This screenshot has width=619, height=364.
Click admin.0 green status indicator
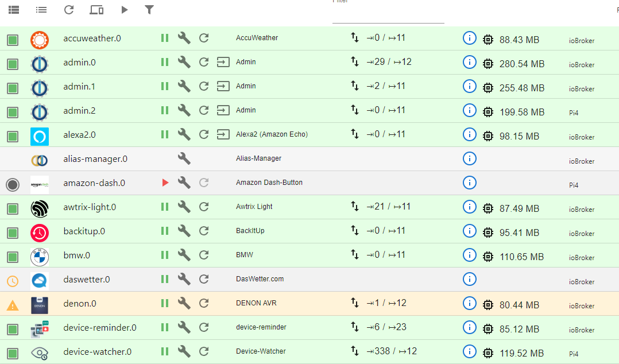[13, 64]
